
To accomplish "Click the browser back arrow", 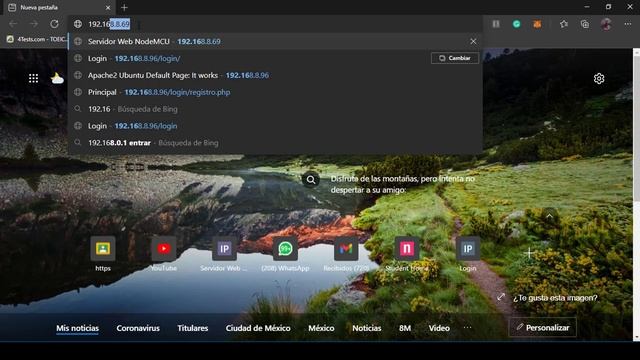I will tap(13, 24).
